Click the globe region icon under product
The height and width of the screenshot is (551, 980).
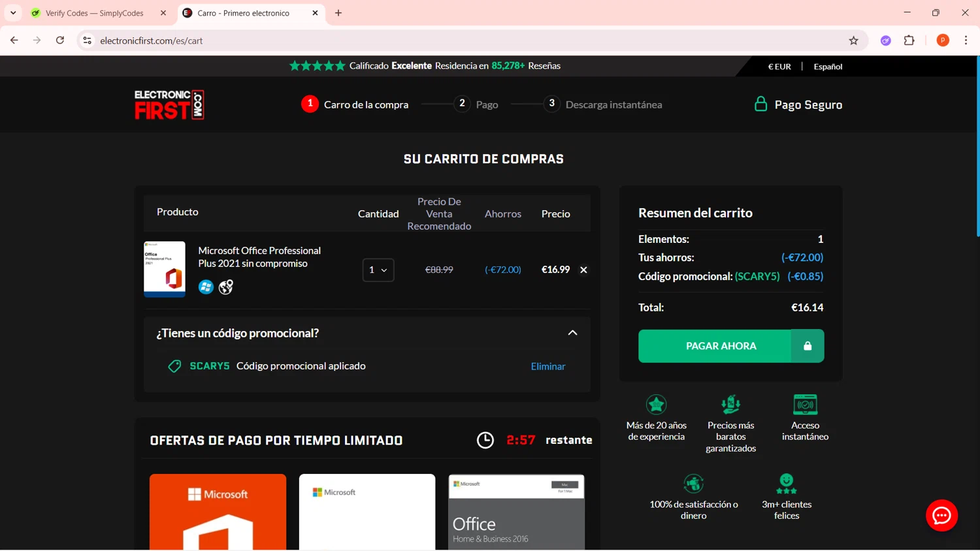click(x=226, y=287)
